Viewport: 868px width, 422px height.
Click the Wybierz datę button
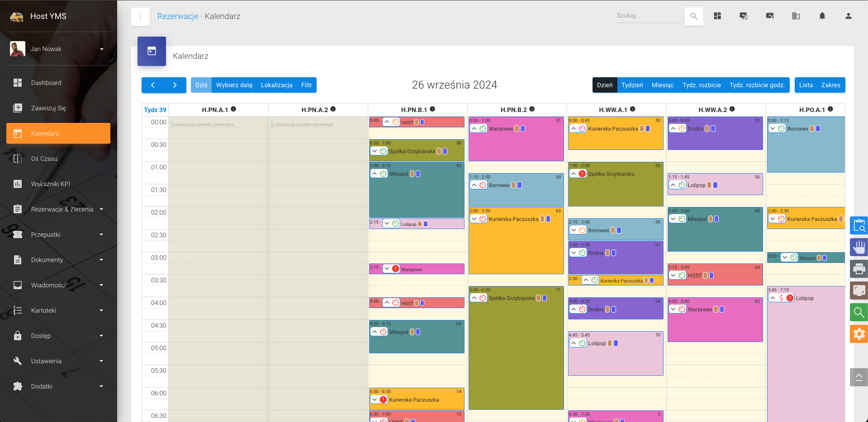(x=234, y=85)
